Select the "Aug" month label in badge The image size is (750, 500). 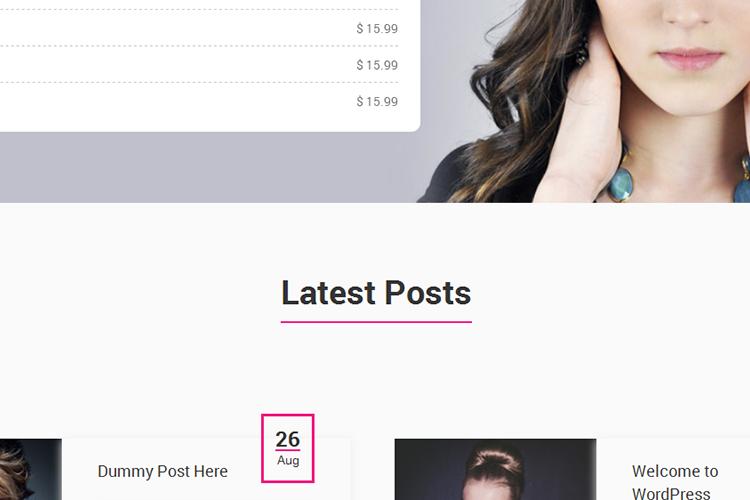(x=288, y=460)
